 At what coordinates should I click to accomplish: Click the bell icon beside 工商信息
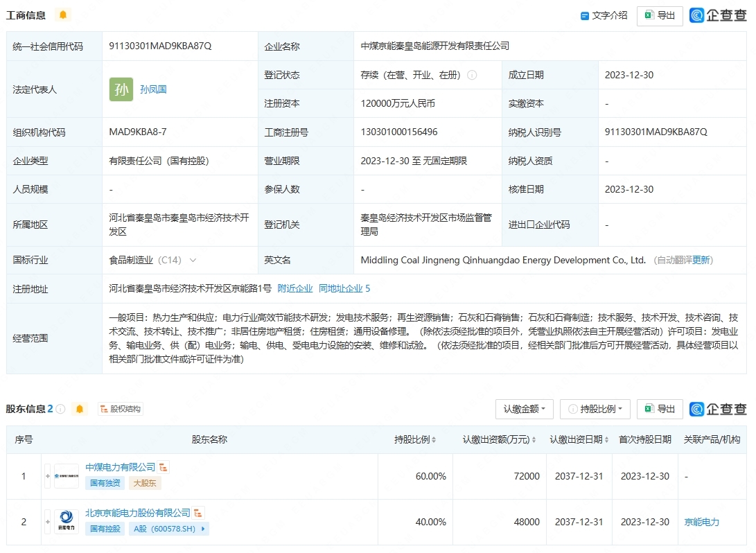click(63, 15)
